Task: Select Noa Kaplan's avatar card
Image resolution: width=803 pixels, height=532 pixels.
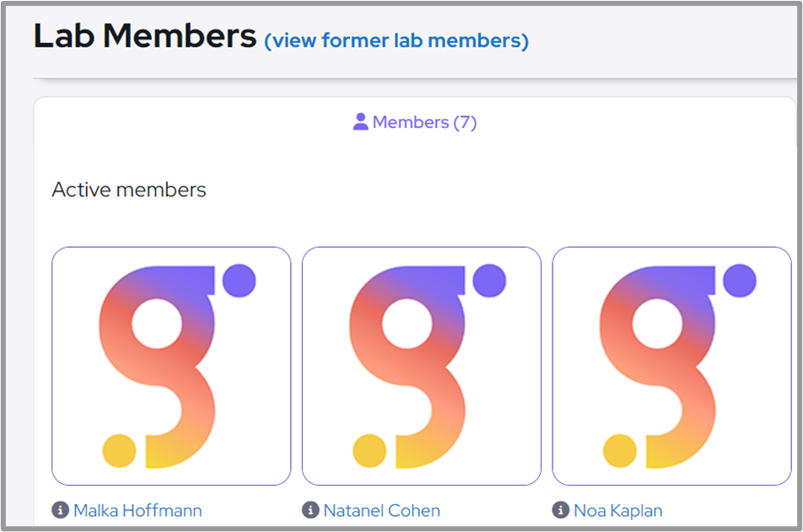Action: tap(671, 366)
